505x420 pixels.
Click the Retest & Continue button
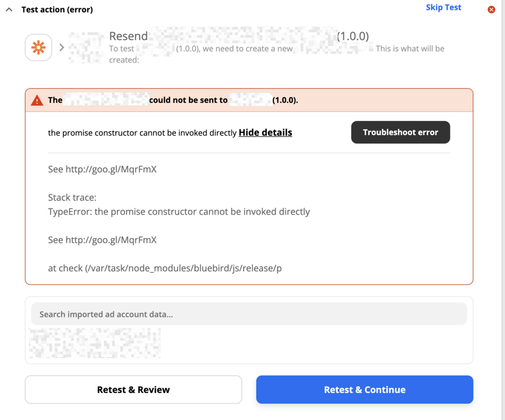365,389
